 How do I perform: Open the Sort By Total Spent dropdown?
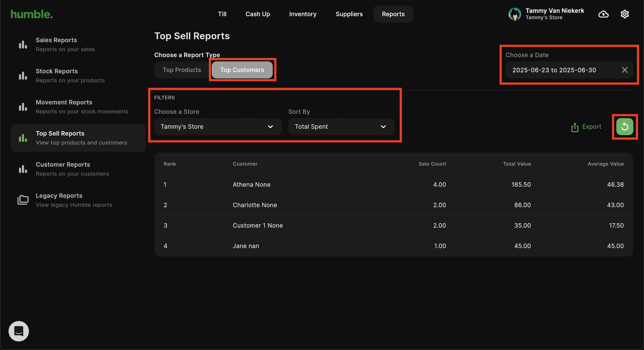tap(341, 127)
